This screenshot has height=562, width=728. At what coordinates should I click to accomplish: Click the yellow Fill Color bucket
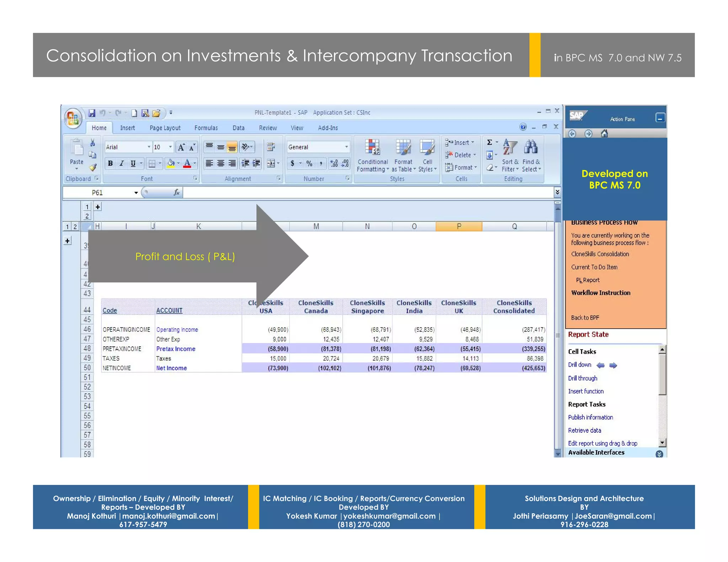click(x=171, y=163)
